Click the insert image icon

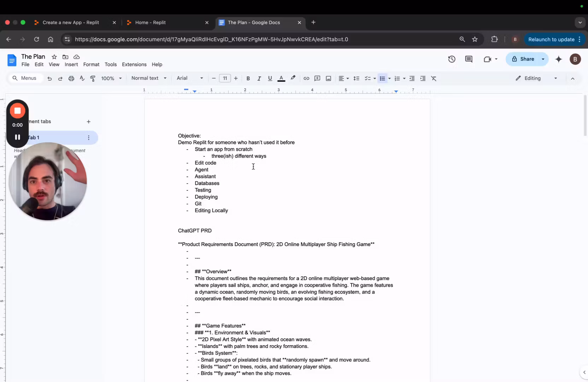(328, 79)
